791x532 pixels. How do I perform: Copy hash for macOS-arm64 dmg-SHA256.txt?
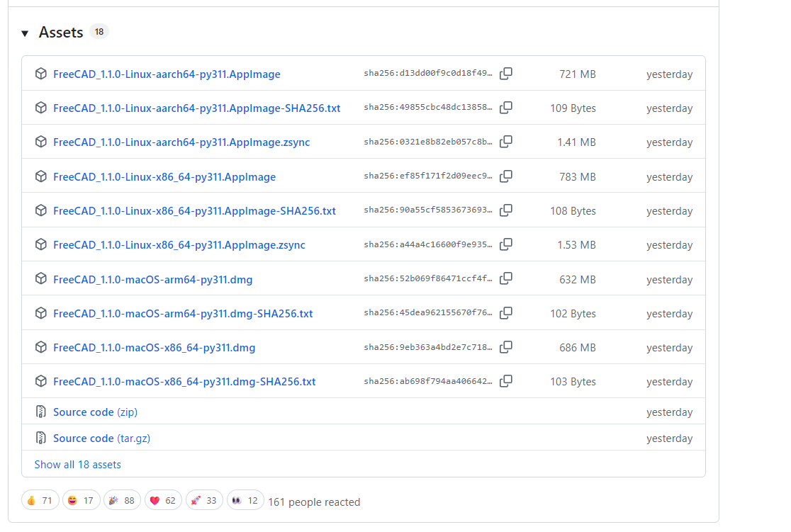506,313
